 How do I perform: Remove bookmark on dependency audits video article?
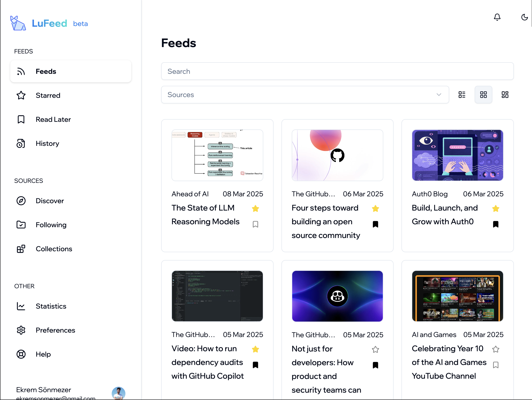[255, 365]
